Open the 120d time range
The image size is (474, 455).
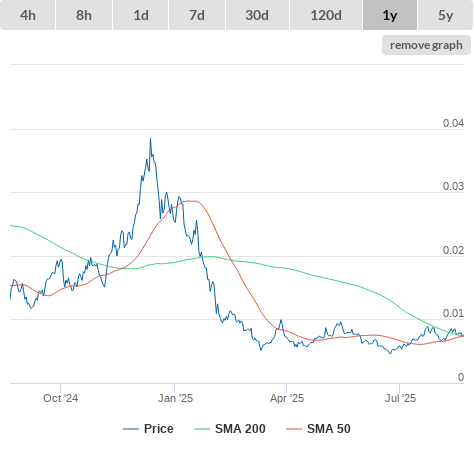tap(326, 15)
